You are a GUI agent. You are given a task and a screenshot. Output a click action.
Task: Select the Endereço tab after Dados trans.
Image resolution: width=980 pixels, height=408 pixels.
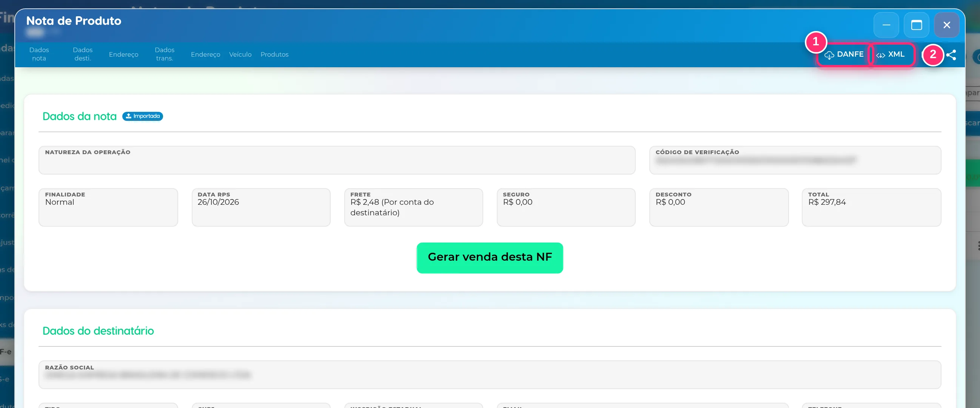(x=205, y=54)
